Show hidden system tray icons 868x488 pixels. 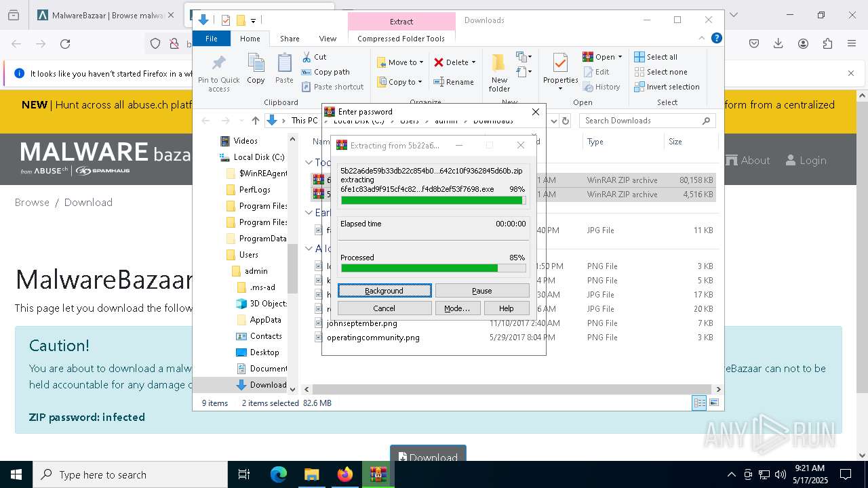731,474
